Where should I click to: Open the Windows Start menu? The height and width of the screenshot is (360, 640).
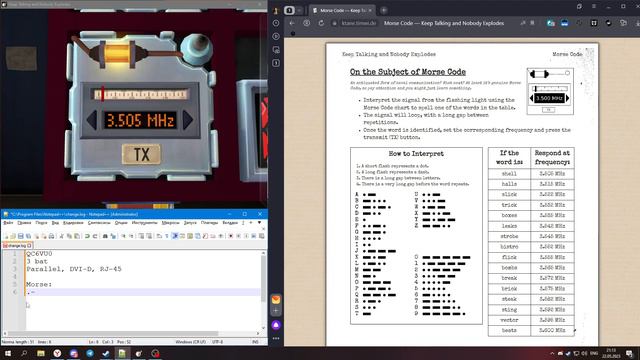pyautogui.click(x=8, y=353)
